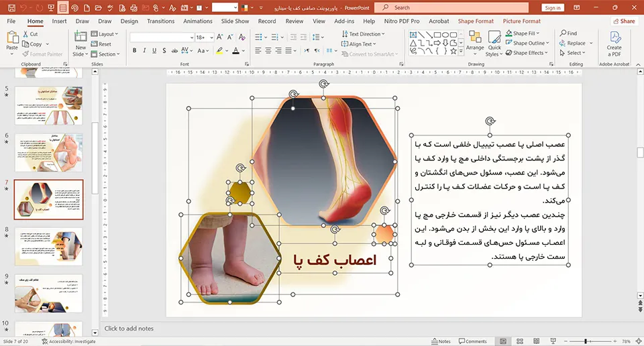This screenshot has width=644, height=346.
Task: Open the Layout dropdown
Action: (105, 34)
